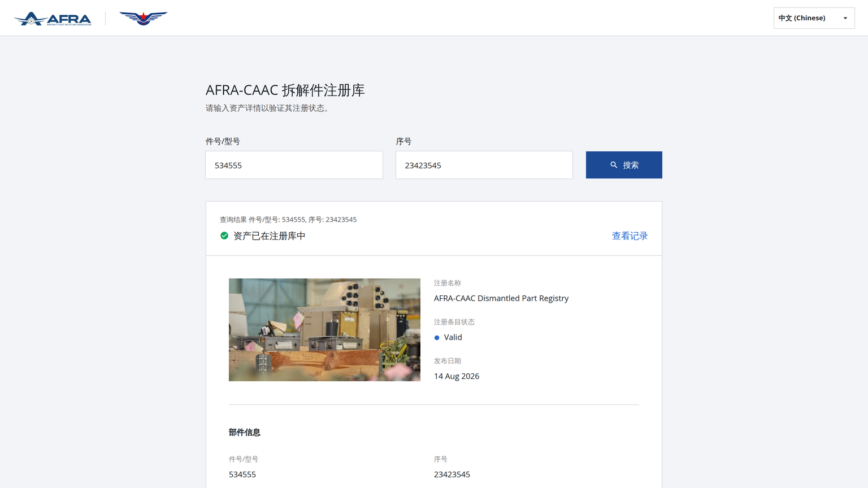This screenshot has width=868, height=488.
Task: Click the 发布日期 label
Action: point(448,361)
